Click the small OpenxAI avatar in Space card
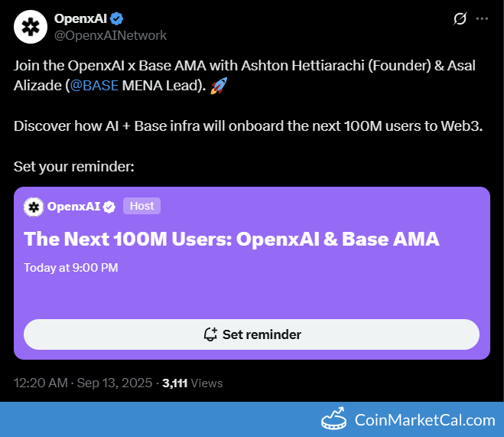 [34, 207]
